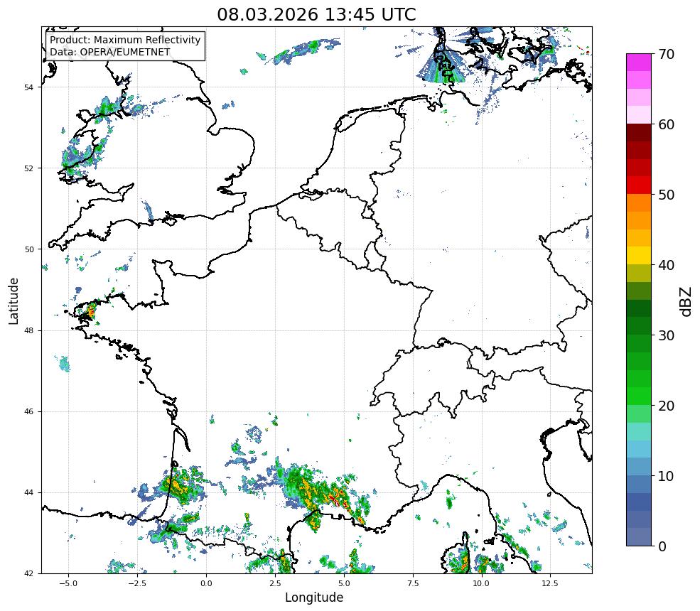Click the colorbar tick label 10
Screen dimensions: 700x611
pyautogui.click(x=666, y=476)
